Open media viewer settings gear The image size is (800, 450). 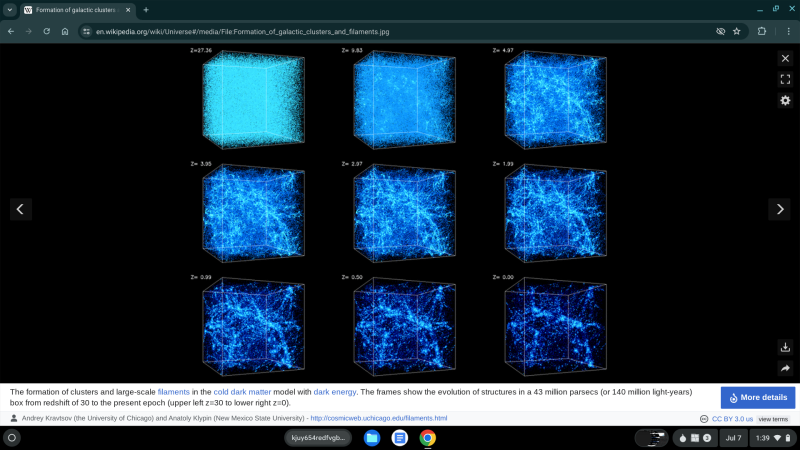(x=785, y=101)
